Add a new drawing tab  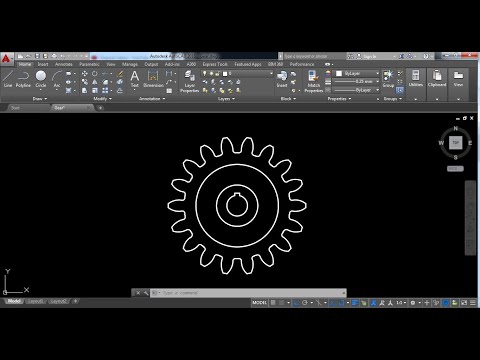coord(100,108)
